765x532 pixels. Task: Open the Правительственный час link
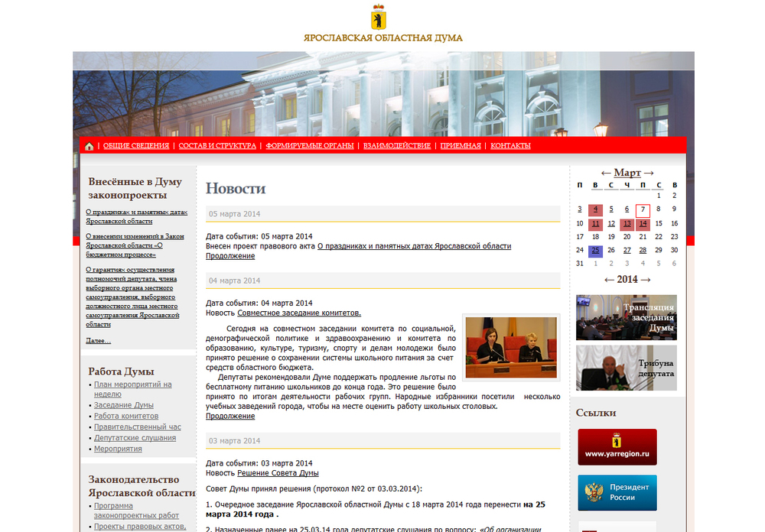coord(137,427)
